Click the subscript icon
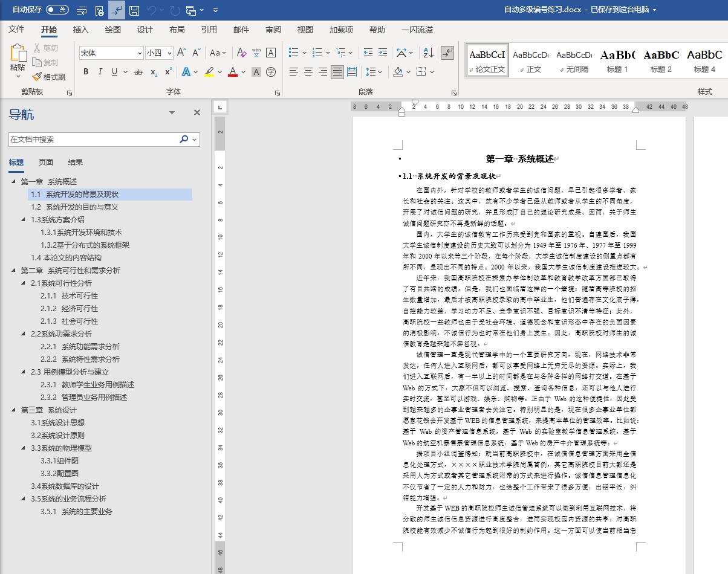Viewport: 728px width, 574px height. [x=154, y=72]
